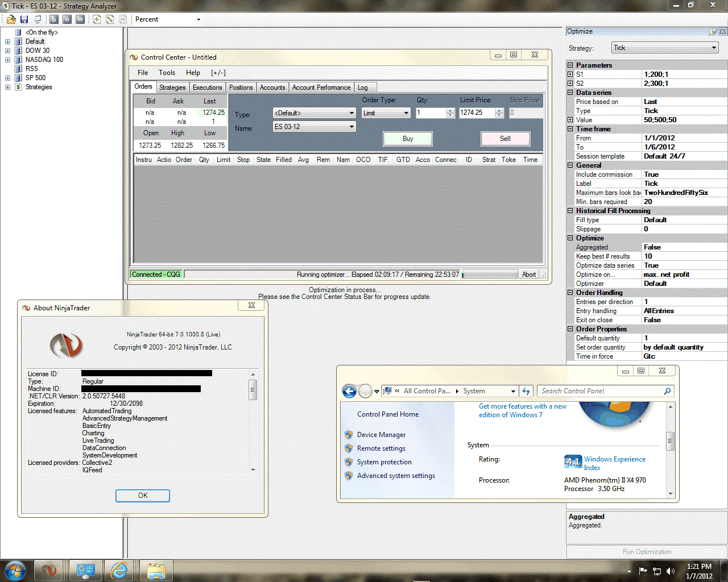This screenshot has height=582, width=728.
Task: Click the presentation board toolbar icon
Action: [x=38, y=19]
